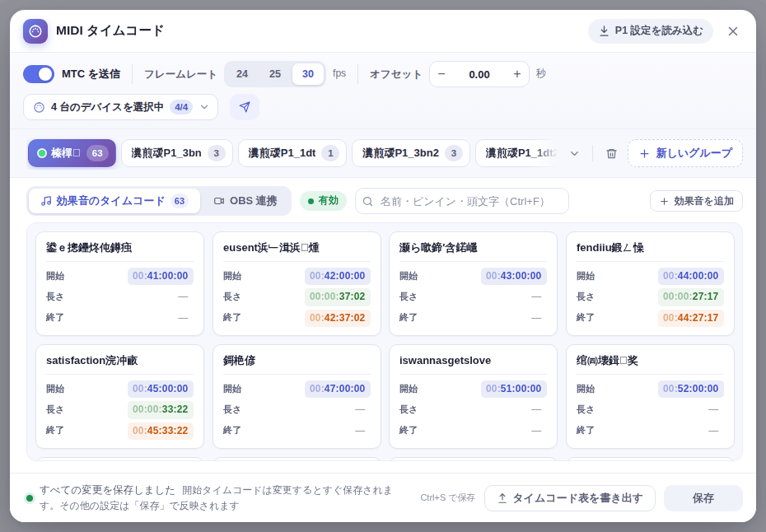Image resolution: width=766 pixels, height=532 pixels.
Task: Click start timecode 00:42:00:00
Action: [337, 276]
